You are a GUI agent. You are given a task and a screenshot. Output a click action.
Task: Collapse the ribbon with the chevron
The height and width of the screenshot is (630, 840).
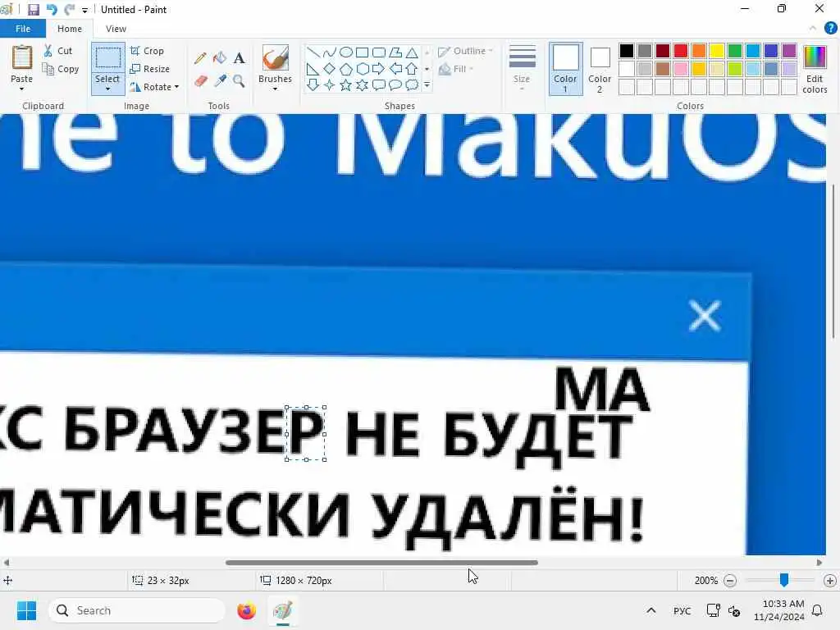(x=813, y=29)
